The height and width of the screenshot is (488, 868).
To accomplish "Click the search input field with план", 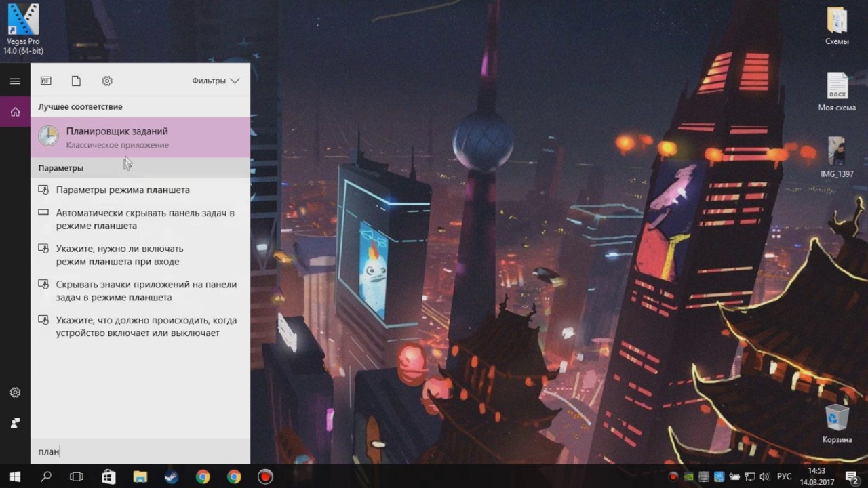I will [x=140, y=451].
